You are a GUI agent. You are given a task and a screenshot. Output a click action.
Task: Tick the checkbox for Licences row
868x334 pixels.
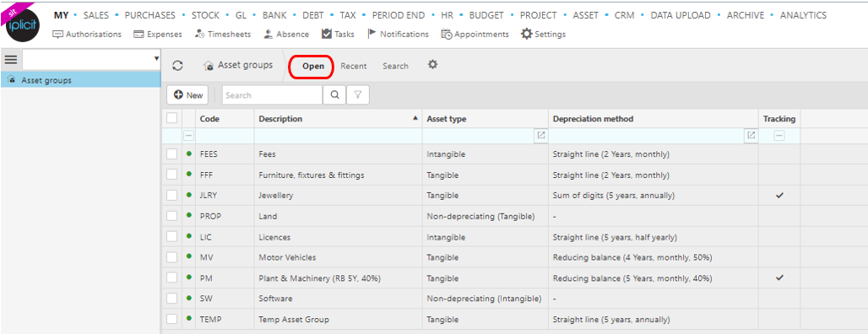[172, 237]
